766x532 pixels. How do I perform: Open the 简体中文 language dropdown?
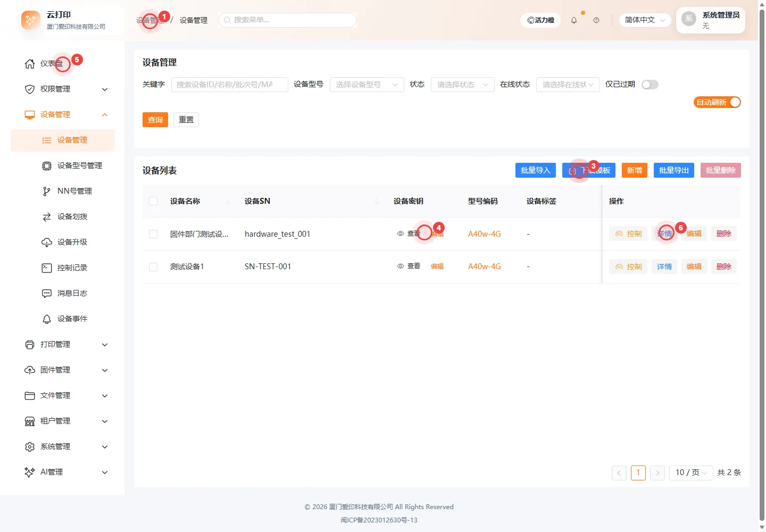pos(645,20)
